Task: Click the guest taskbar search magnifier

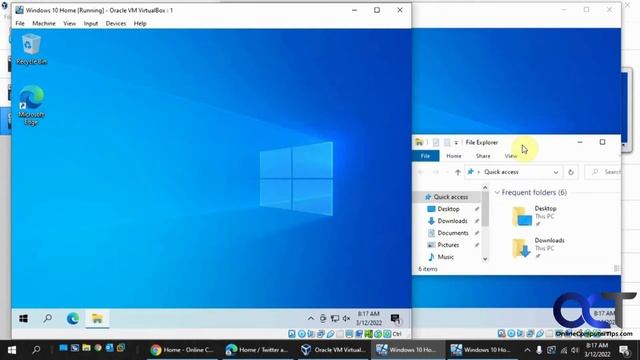Action: pyautogui.click(x=48, y=318)
